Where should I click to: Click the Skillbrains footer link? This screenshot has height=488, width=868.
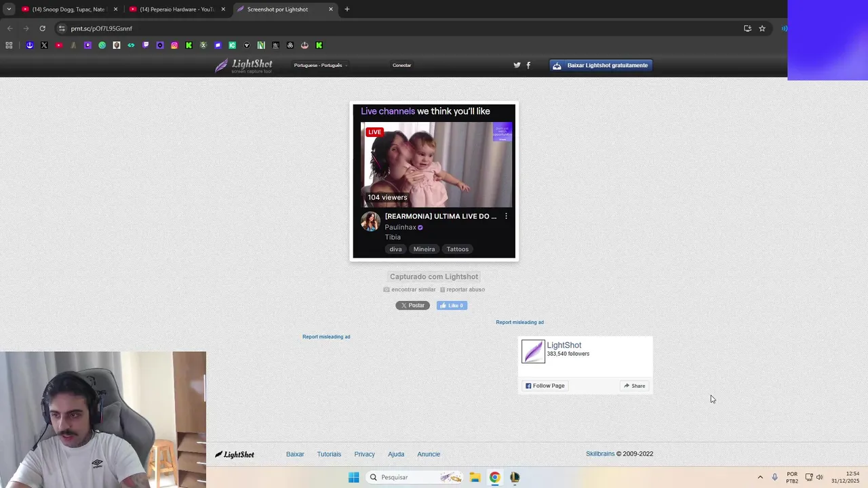click(x=600, y=454)
